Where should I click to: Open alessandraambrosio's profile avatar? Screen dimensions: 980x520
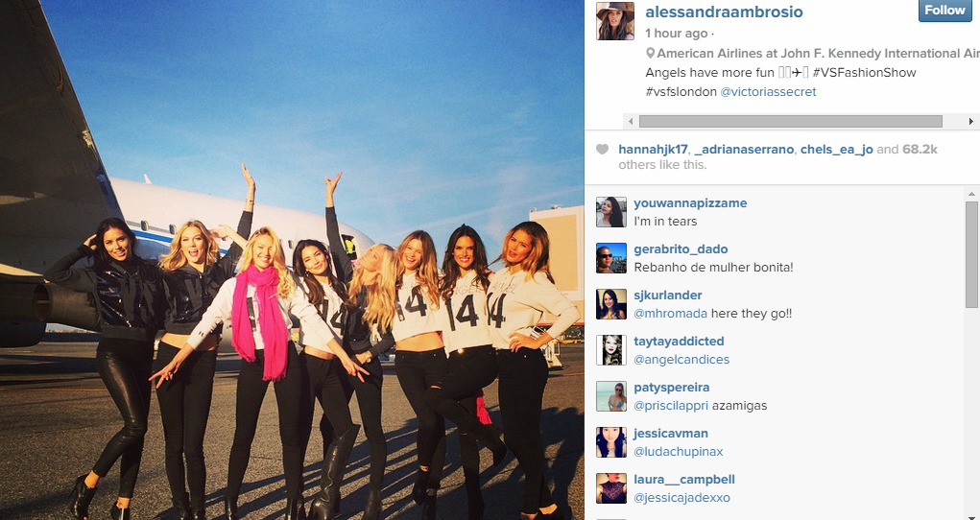pos(615,20)
